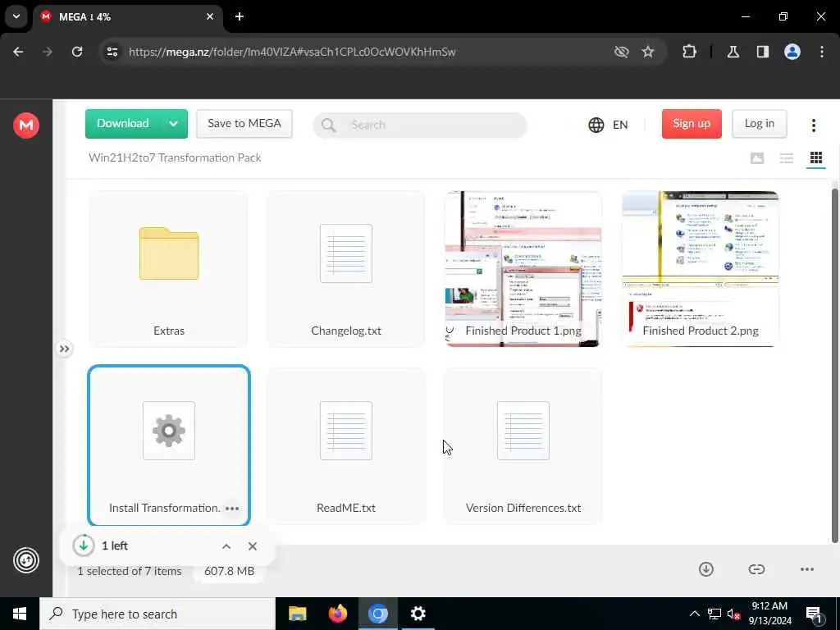View site information icon in address bar

(x=112, y=52)
